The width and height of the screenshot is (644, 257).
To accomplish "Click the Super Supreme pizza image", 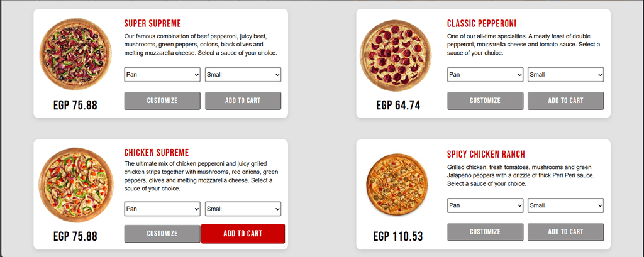I will pyautogui.click(x=75, y=55).
